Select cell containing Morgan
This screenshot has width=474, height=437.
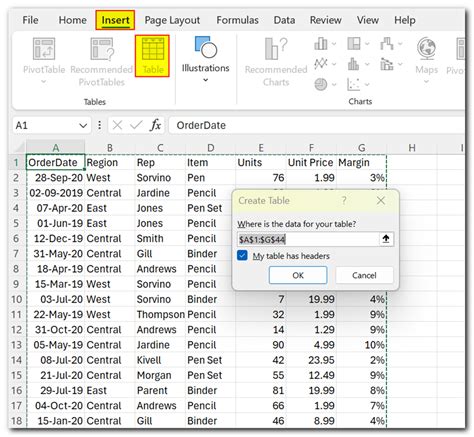(x=160, y=375)
